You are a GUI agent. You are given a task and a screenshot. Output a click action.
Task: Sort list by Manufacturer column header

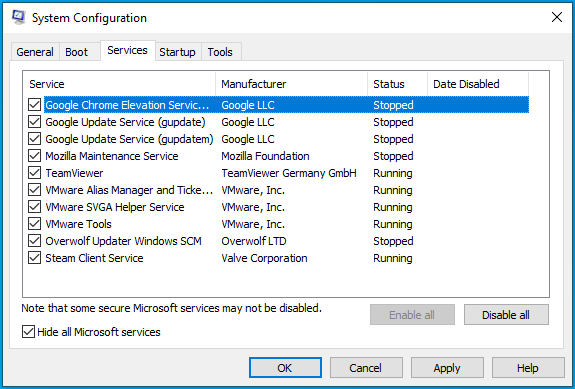(292, 84)
